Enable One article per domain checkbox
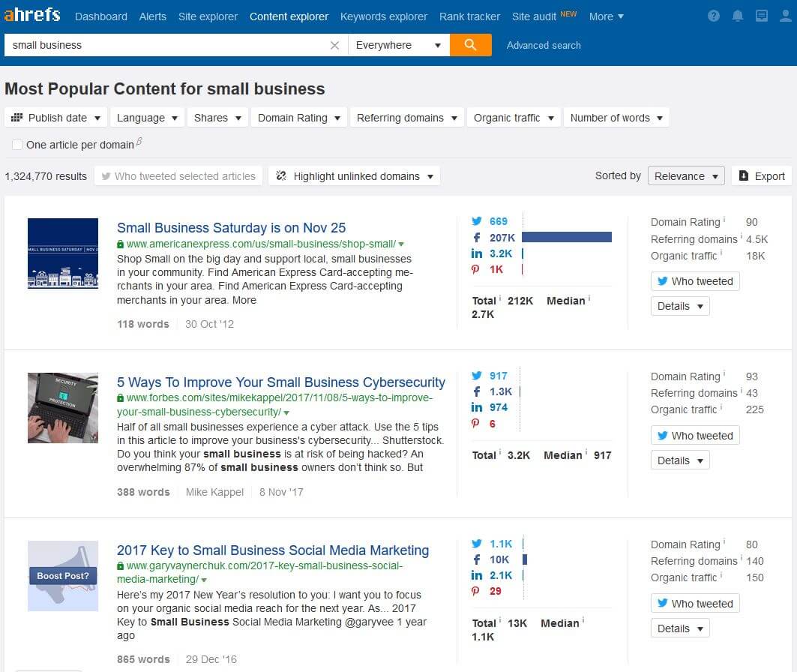 17,145
